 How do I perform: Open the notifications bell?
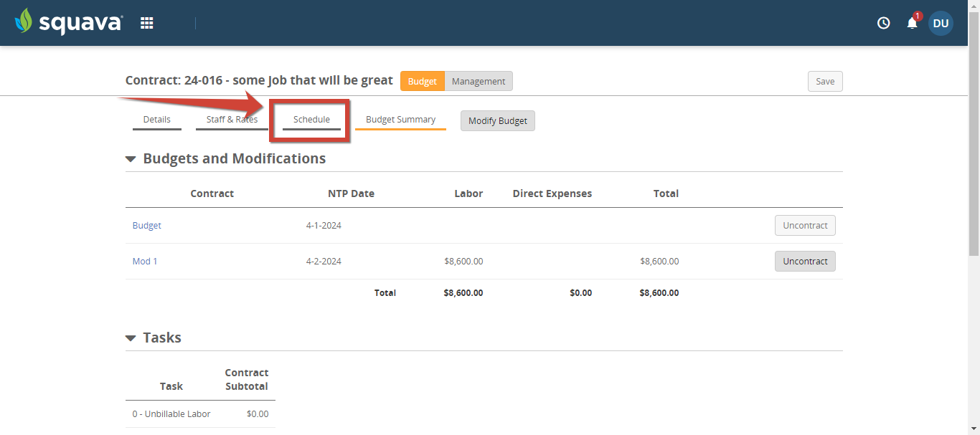[x=911, y=22]
